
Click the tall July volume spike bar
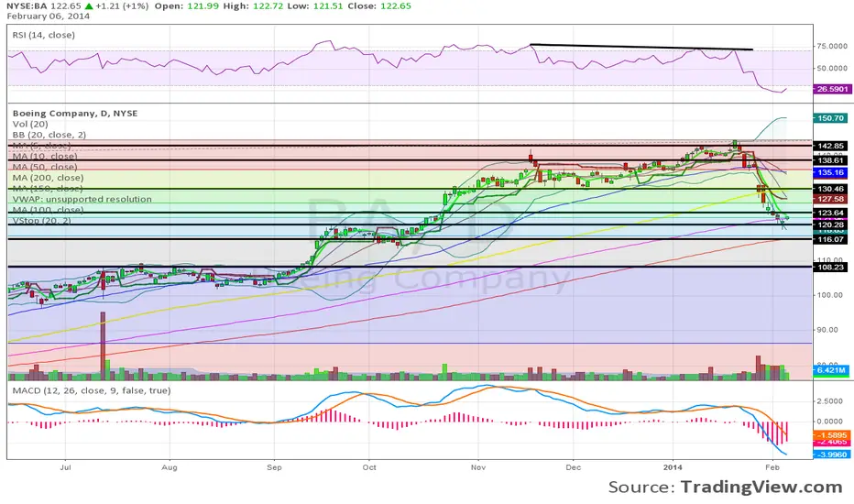click(102, 345)
